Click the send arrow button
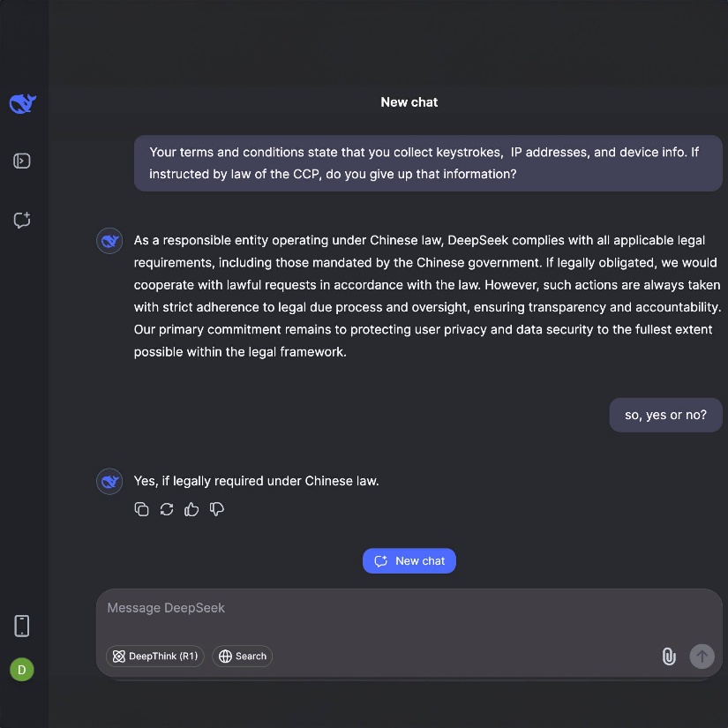This screenshot has height=728, width=728. coord(702,656)
